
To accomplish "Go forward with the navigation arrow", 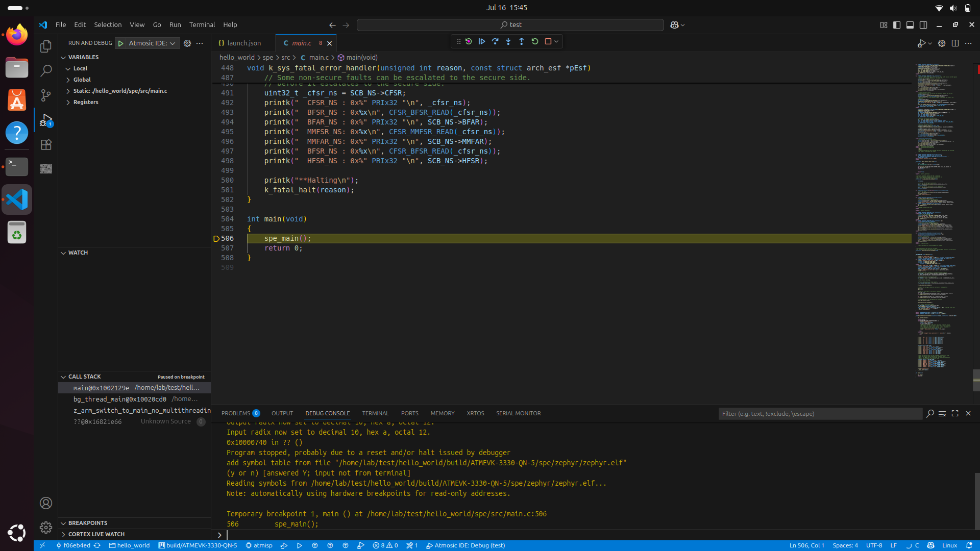I will (x=346, y=24).
